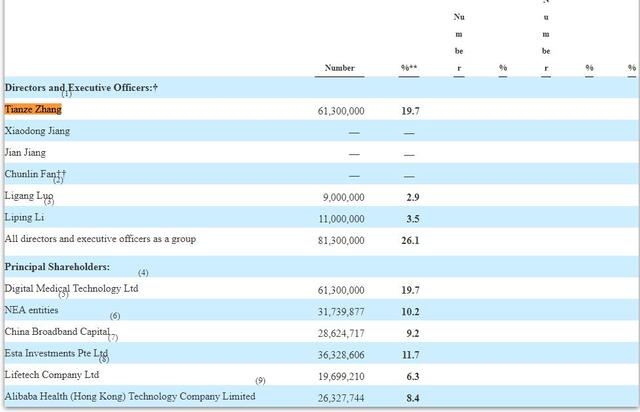
Task: Click the 26.1 percentage for the group
Action: [410, 241]
